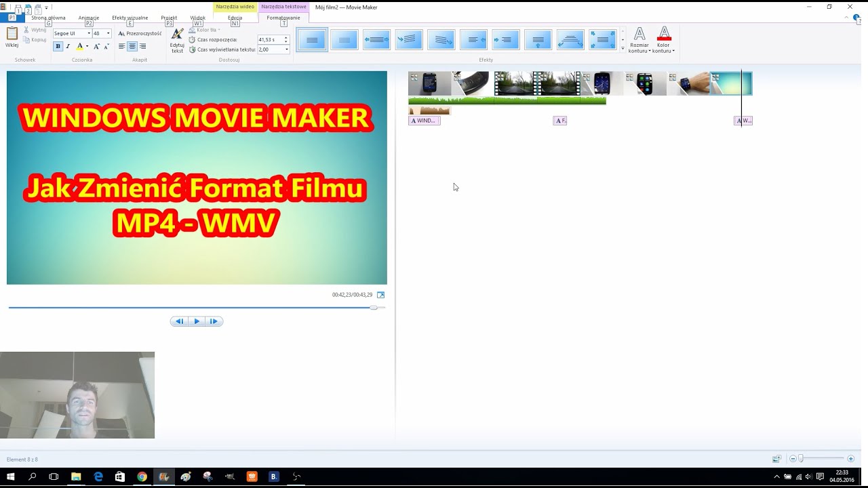Image resolution: width=868 pixels, height=488 pixels.
Task: Center-align the text
Action: coord(132,46)
